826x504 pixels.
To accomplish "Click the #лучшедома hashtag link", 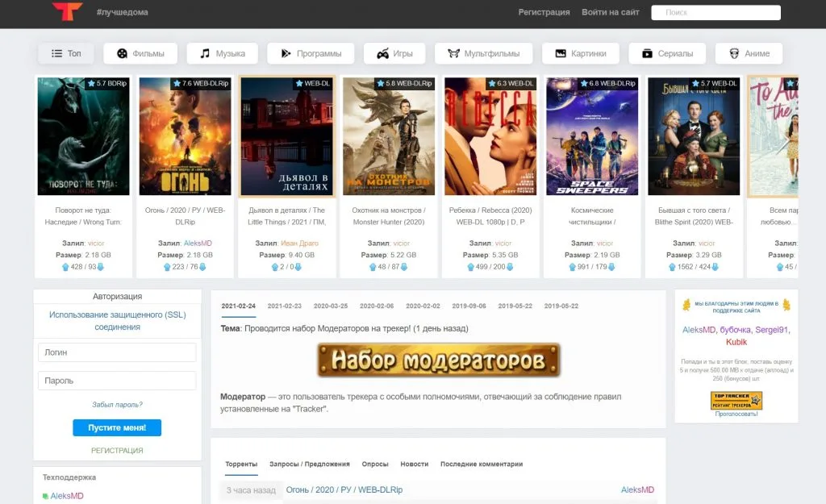I will 123,12.
